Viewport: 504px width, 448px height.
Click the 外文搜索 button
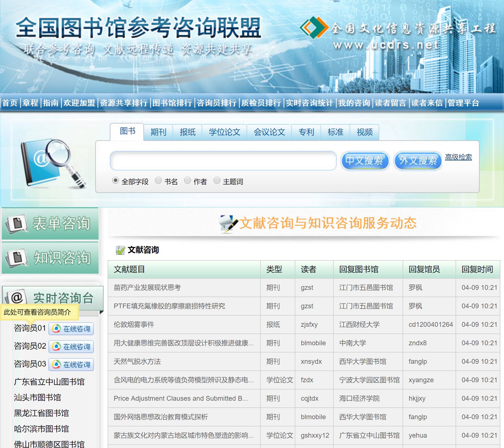point(418,161)
